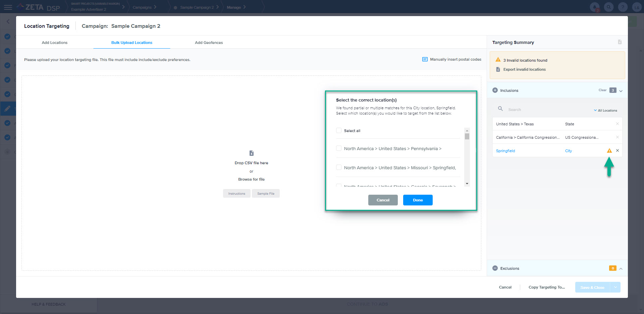Click the CSV file upload icon
Viewport: 644px width, 314px height.
click(252, 153)
